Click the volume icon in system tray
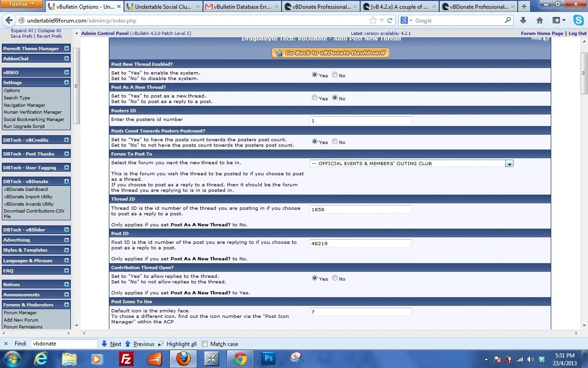 click(x=531, y=359)
